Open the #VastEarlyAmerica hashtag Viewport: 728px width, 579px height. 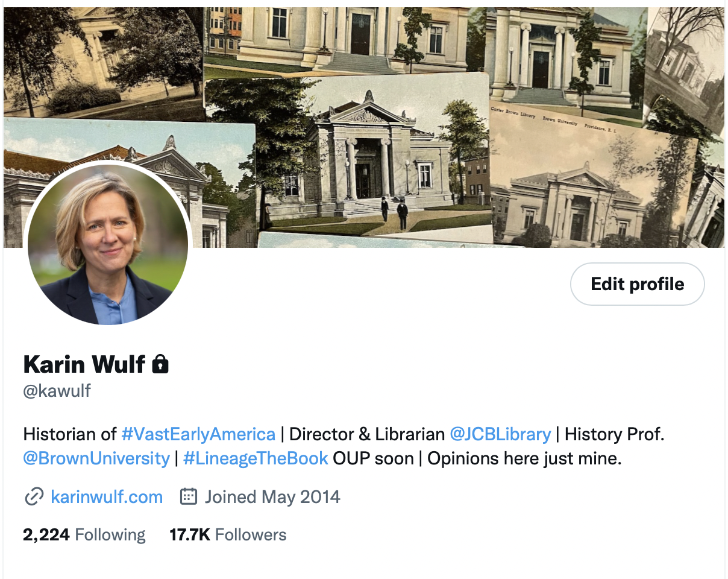198,434
